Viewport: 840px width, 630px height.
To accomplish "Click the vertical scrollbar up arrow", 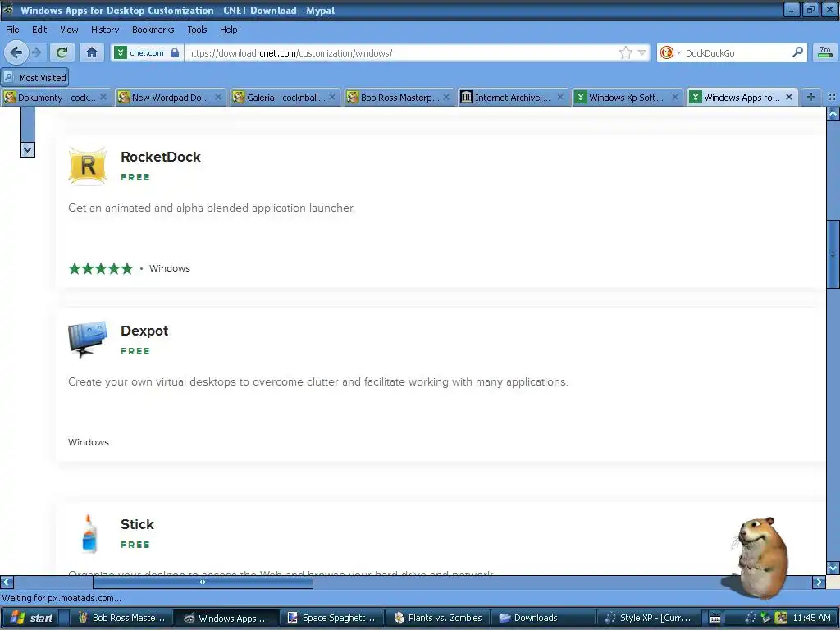I will click(x=833, y=113).
